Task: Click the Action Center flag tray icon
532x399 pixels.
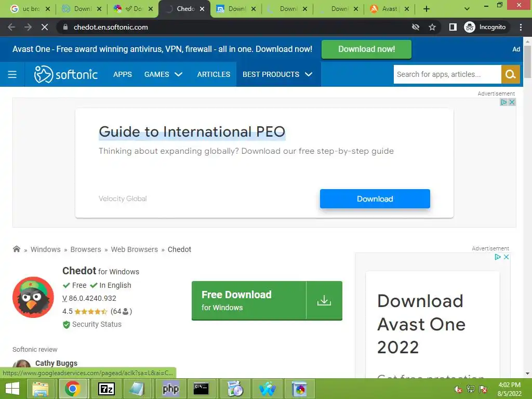Action: click(484, 389)
